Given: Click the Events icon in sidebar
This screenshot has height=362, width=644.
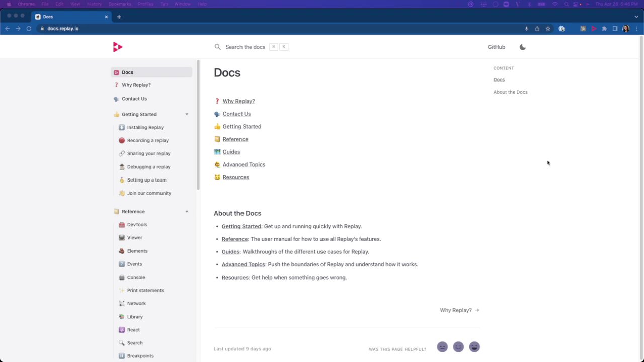Looking at the screenshot, I should pyautogui.click(x=122, y=264).
